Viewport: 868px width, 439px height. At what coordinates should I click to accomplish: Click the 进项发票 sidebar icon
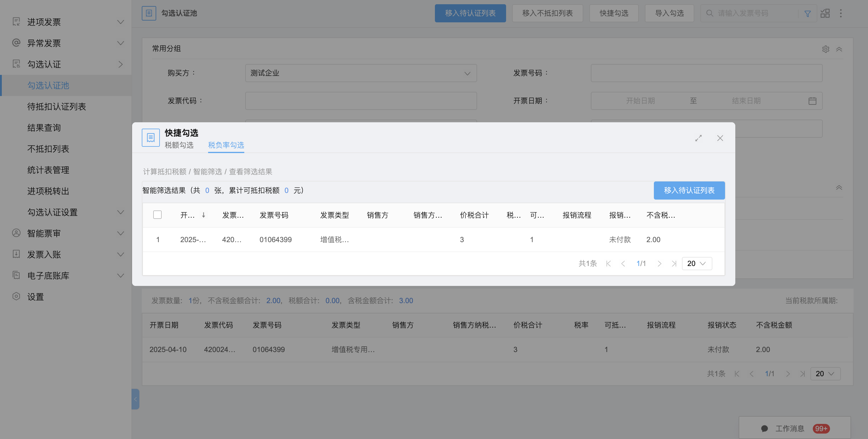tap(16, 22)
